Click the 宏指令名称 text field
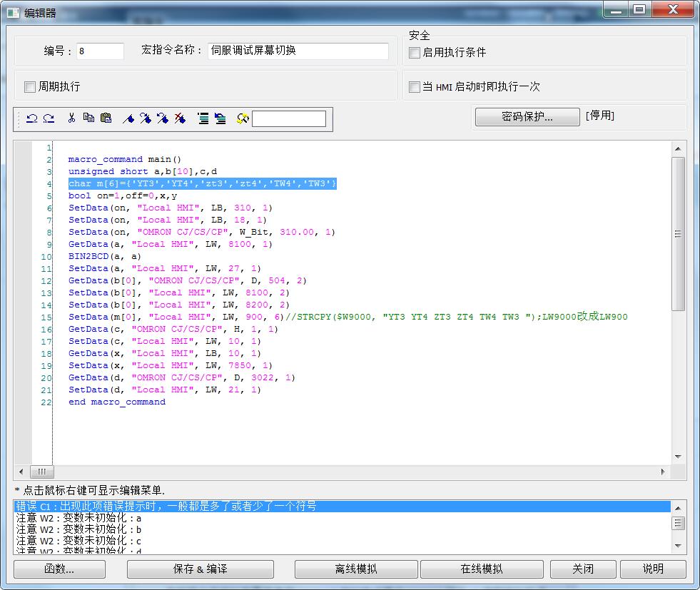The image size is (700, 590). 298,51
